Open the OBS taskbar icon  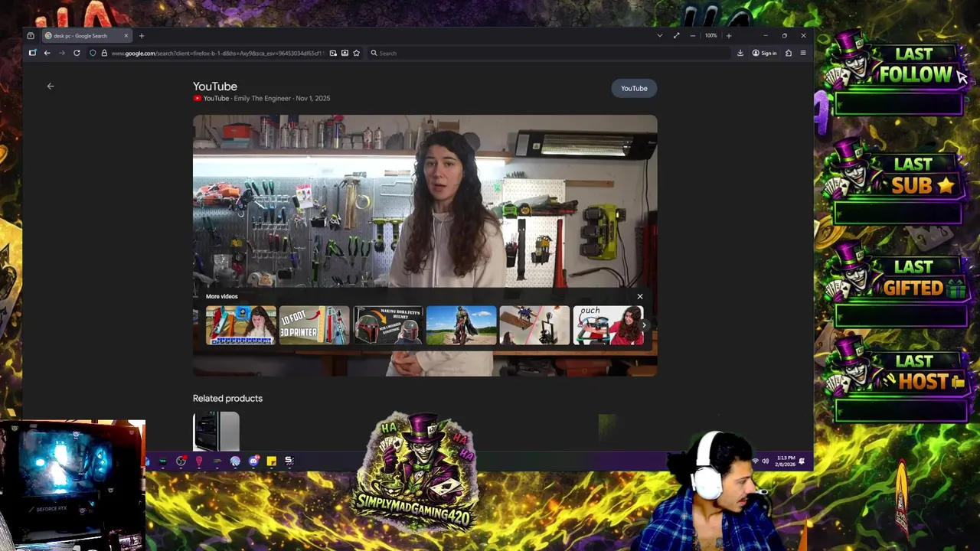point(181,461)
